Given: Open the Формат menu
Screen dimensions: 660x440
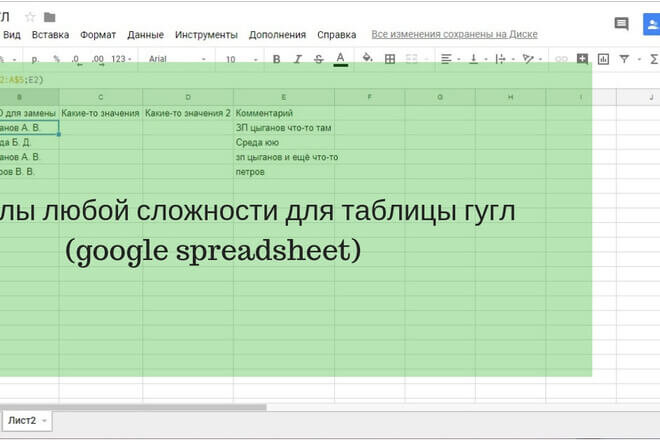Looking at the screenshot, I should click(98, 35).
